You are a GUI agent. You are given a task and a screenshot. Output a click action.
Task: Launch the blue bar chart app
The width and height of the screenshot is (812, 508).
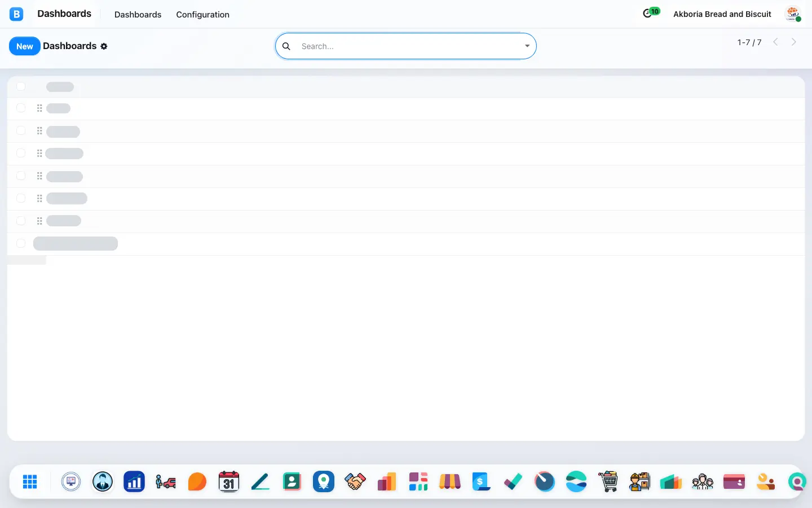(x=134, y=481)
